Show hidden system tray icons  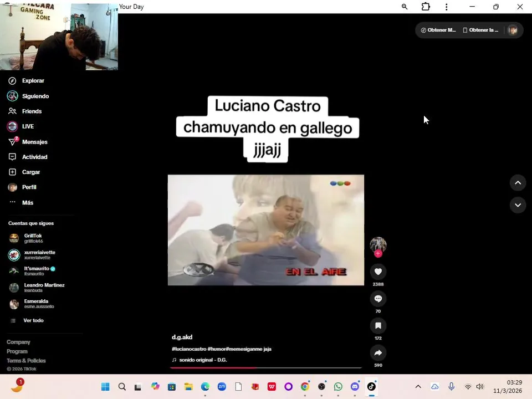click(418, 386)
